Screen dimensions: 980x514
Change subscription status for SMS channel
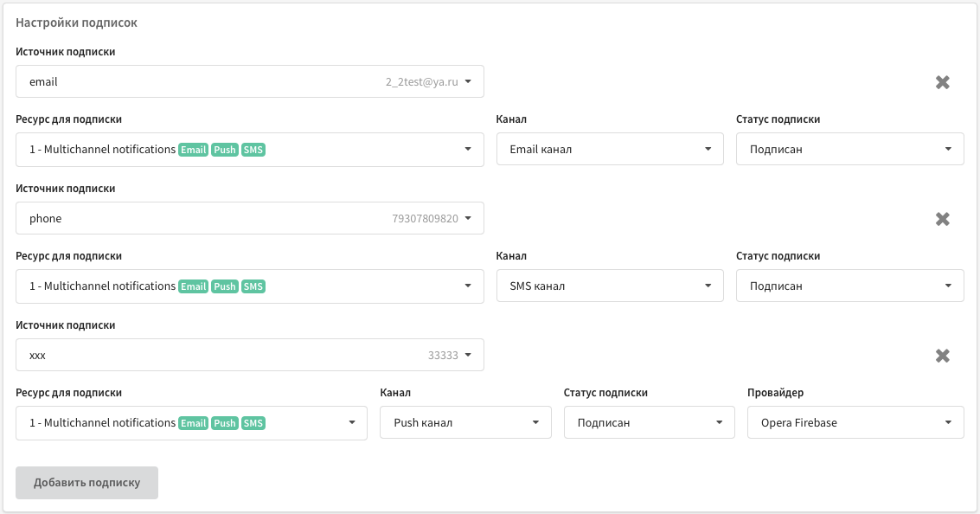[x=850, y=286]
